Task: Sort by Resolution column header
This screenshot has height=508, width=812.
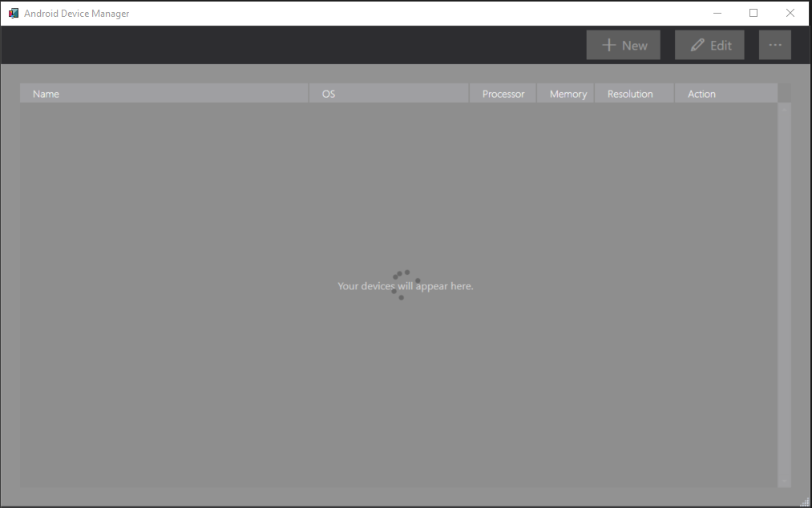Action: point(634,94)
